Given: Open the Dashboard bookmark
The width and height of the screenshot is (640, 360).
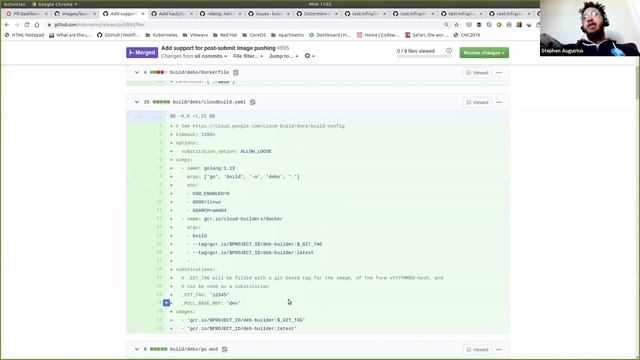Looking at the screenshot, I should 330,35.
